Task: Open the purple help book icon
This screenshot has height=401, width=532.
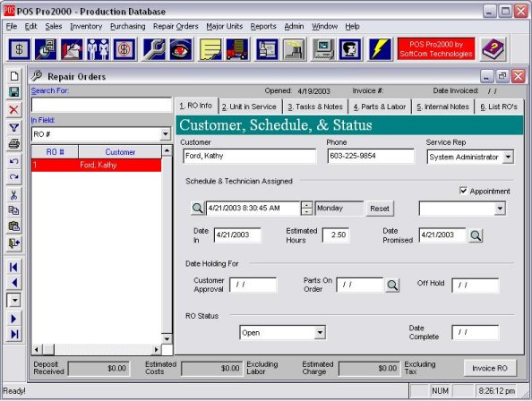Action: 493,49
